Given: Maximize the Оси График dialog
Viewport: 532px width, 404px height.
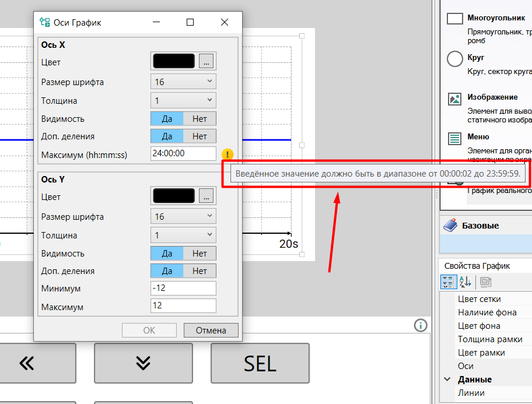Looking at the screenshot, I should [190, 22].
